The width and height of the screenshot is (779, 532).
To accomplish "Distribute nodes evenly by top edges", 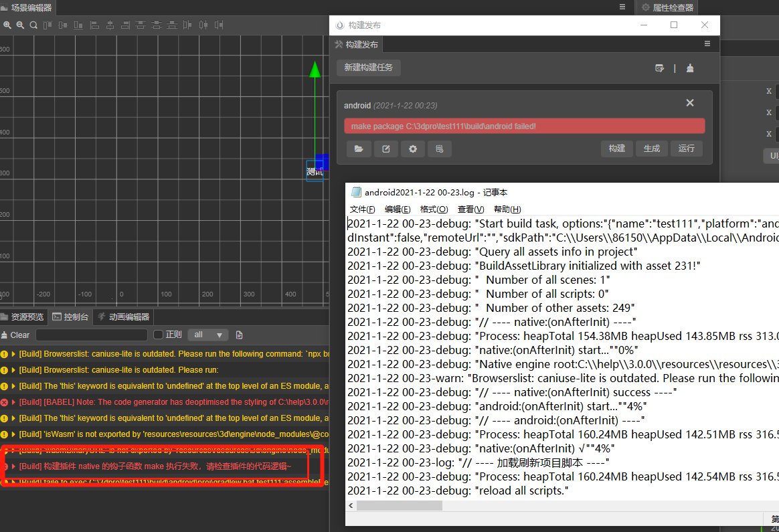I will pyautogui.click(x=141, y=25).
